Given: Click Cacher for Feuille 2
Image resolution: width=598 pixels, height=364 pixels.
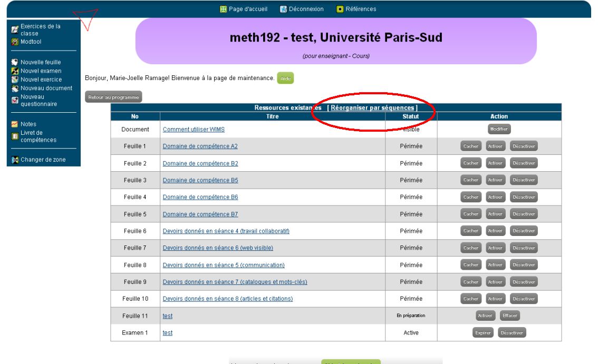Looking at the screenshot, I should point(470,163).
